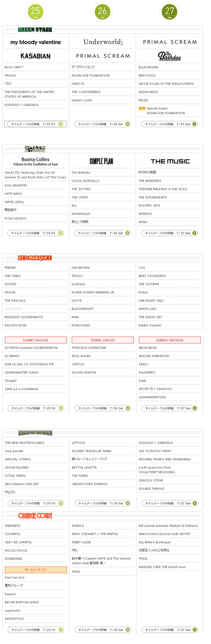Screen dimensions: 211x644
Task: Click the 26 Sat date badge
Action: click(x=103, y=12)
